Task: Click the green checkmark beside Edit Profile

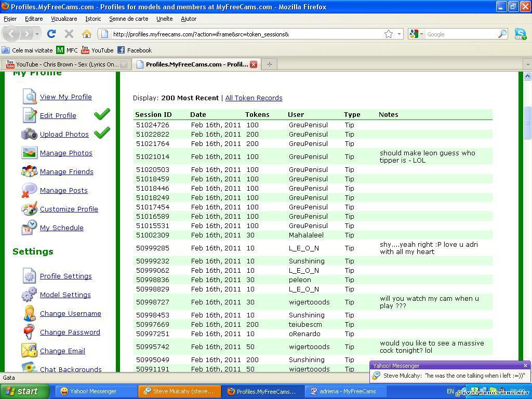Action: tap(102, 114)
